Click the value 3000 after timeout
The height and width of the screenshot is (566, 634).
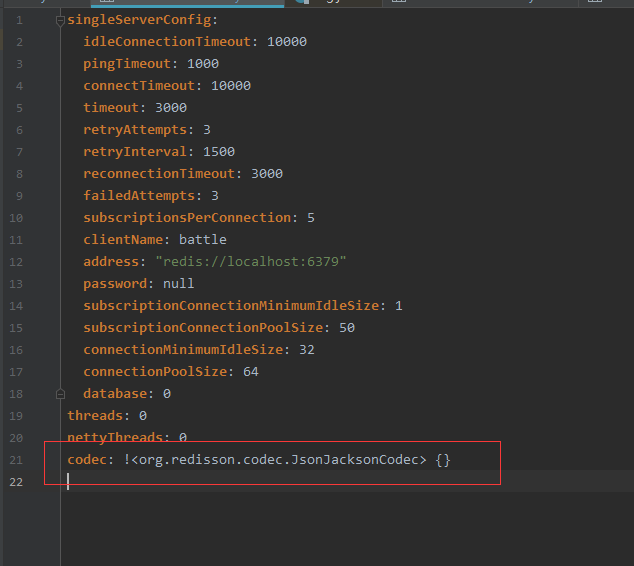point(171,108)
